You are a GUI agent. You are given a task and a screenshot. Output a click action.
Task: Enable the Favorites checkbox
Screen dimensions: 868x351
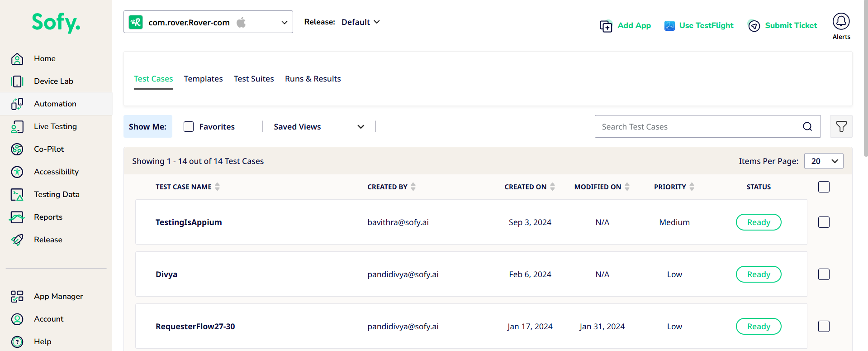(189, 127)
